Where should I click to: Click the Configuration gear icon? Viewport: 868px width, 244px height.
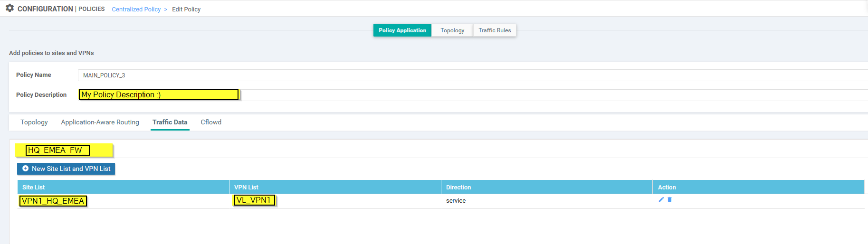tap(10, 8)
